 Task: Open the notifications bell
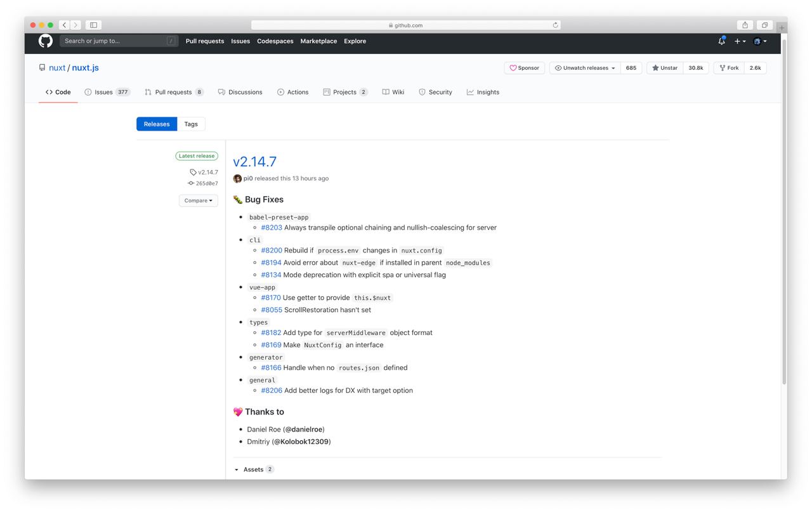[x=721, y=41]
